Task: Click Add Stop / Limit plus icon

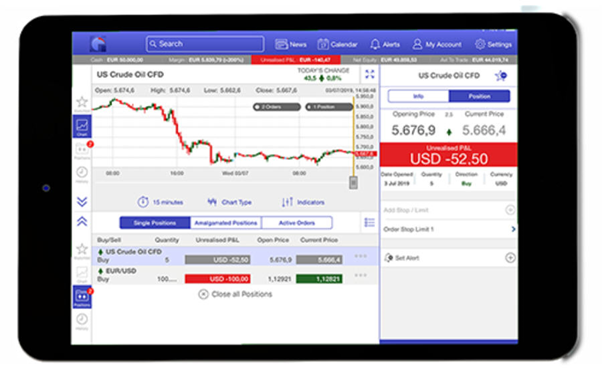Action: (x=510, y=210)
